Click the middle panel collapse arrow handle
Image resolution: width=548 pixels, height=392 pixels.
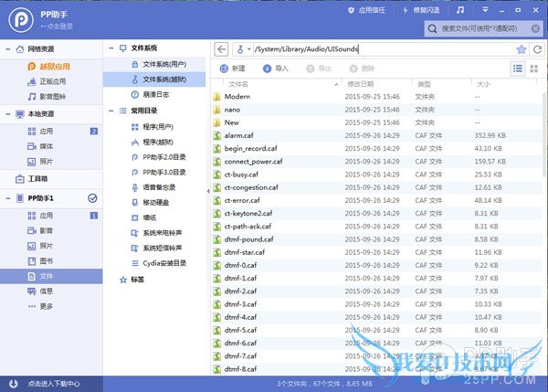208,191
